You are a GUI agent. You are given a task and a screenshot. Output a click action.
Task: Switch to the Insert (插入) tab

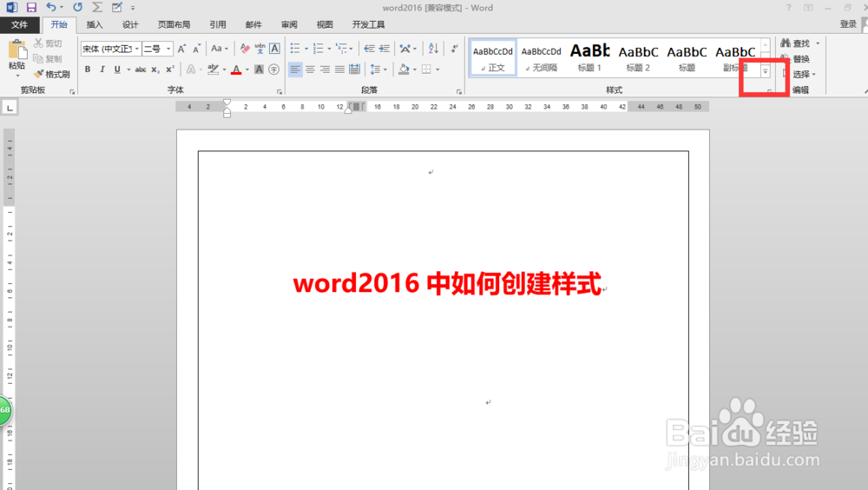coord(95,24)
